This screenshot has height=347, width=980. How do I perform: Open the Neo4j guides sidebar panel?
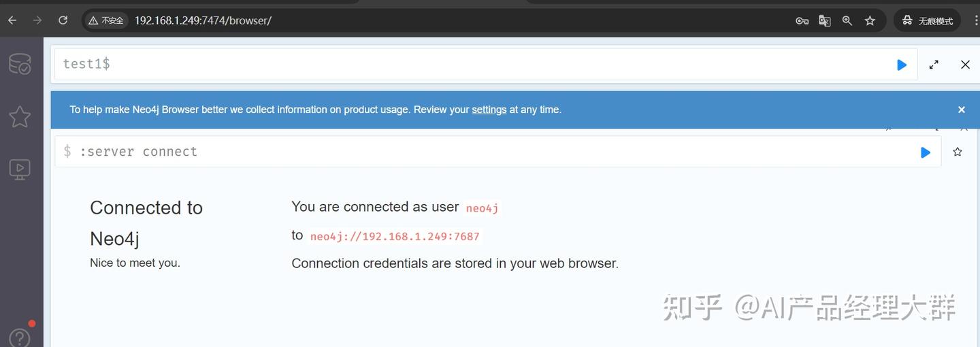(x=20, y=169)
